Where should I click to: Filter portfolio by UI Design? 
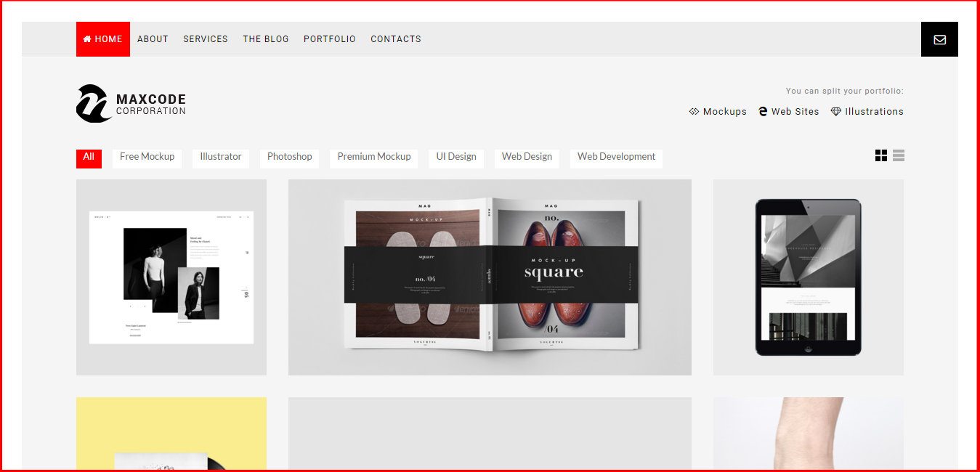coord(456,158)
